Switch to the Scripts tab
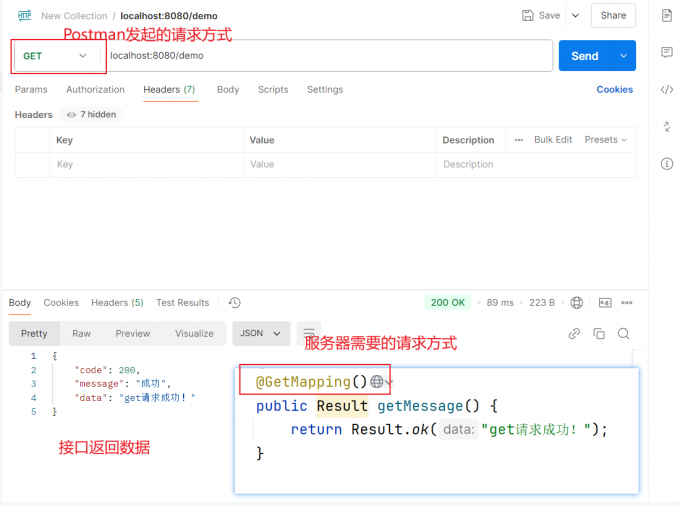Image resolution: width=680 pixels, height=506 pixels. tap(273, 90)
